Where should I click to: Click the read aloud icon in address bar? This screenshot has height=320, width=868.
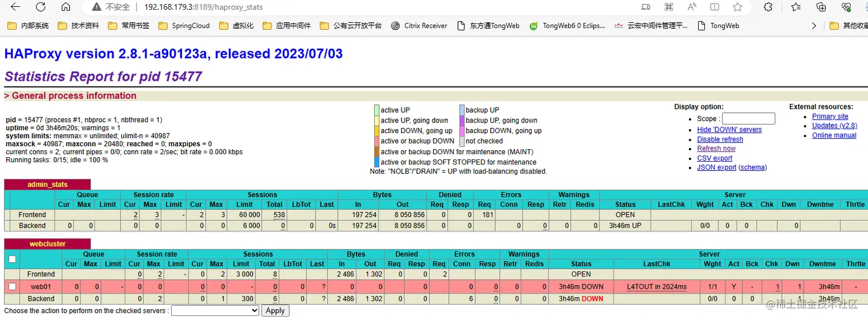692,7
